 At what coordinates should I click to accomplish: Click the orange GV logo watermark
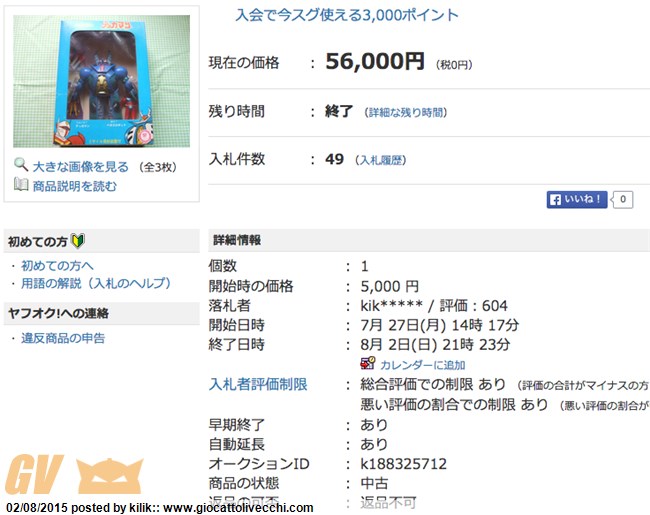click(34, 474)
